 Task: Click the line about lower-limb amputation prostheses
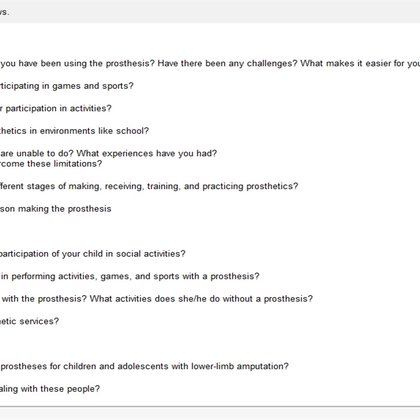click(144, 366)
